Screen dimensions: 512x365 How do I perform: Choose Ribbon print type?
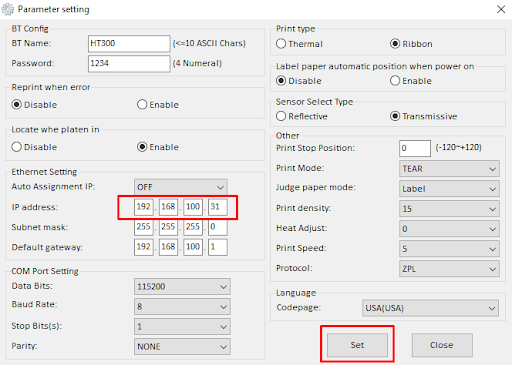tap(411, 44)
